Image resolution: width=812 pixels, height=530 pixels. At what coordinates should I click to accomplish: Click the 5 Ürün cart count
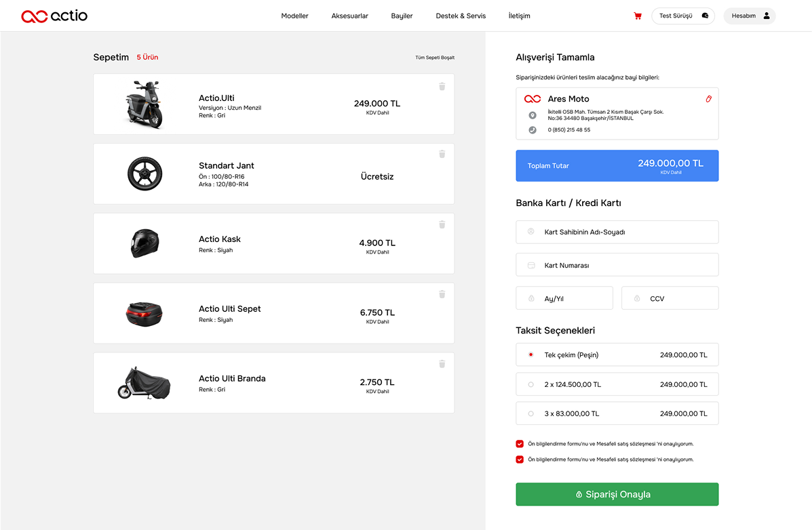[148, 57]
